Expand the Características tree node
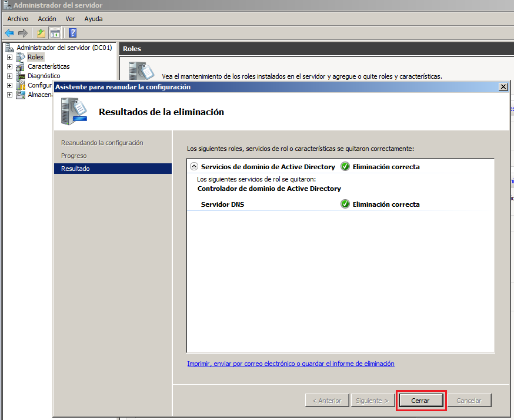514x420 pixels. pyautogui.click(x=9, y=66)
